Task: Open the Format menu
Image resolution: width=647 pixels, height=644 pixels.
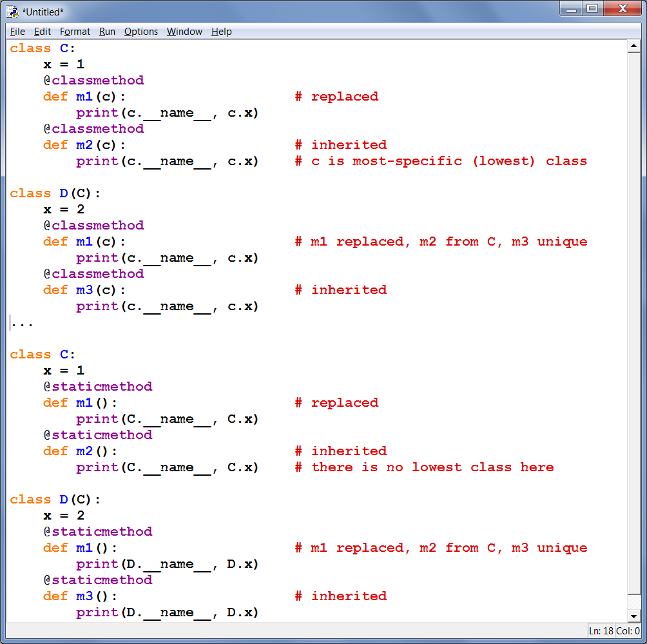Action: (75, 32)
